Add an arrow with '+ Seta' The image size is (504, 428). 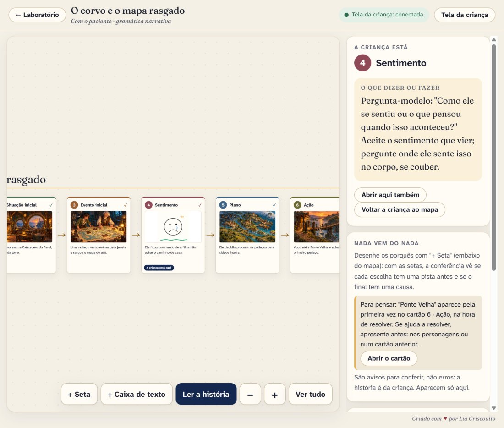[x=79, y=394]
